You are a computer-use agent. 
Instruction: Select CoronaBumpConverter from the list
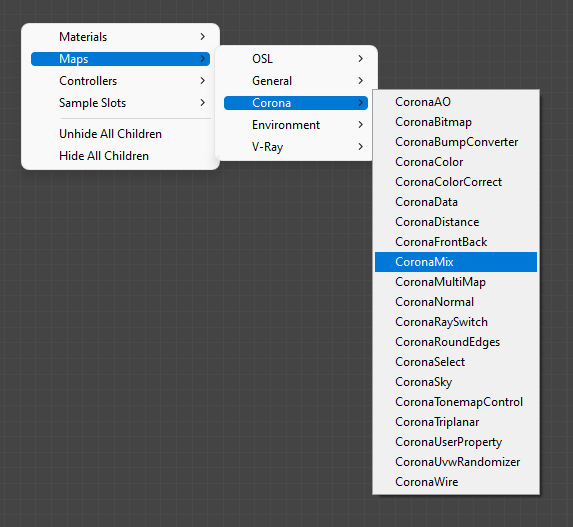click(456, 142)
